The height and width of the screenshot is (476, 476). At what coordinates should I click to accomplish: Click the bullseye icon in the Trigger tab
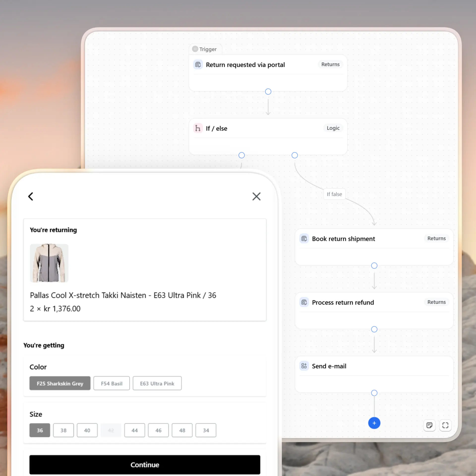point(195,49)
